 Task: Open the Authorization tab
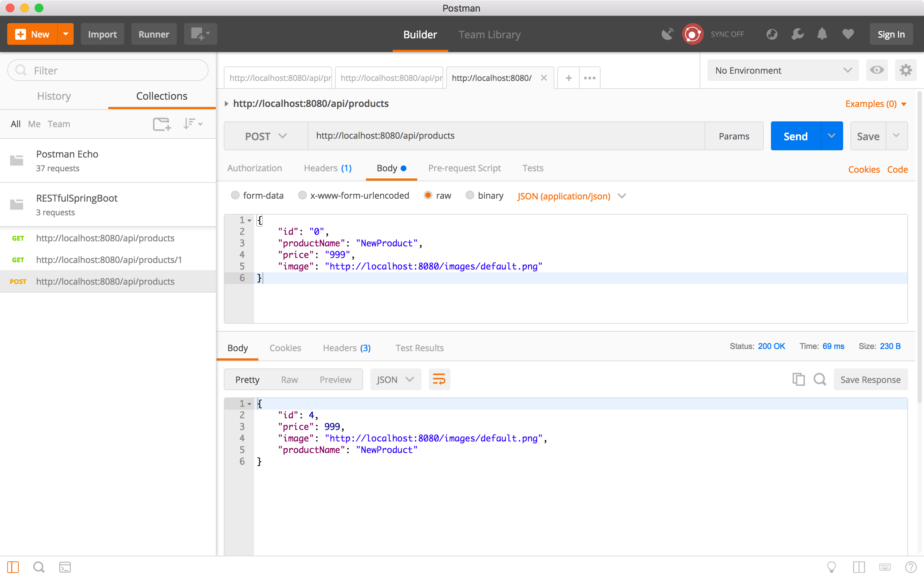255,168
